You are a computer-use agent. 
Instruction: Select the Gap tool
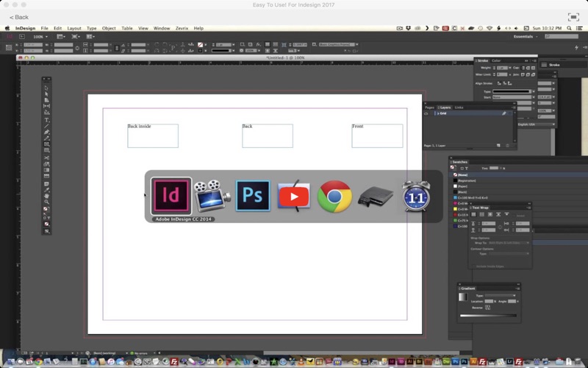[x=46, y=106]
